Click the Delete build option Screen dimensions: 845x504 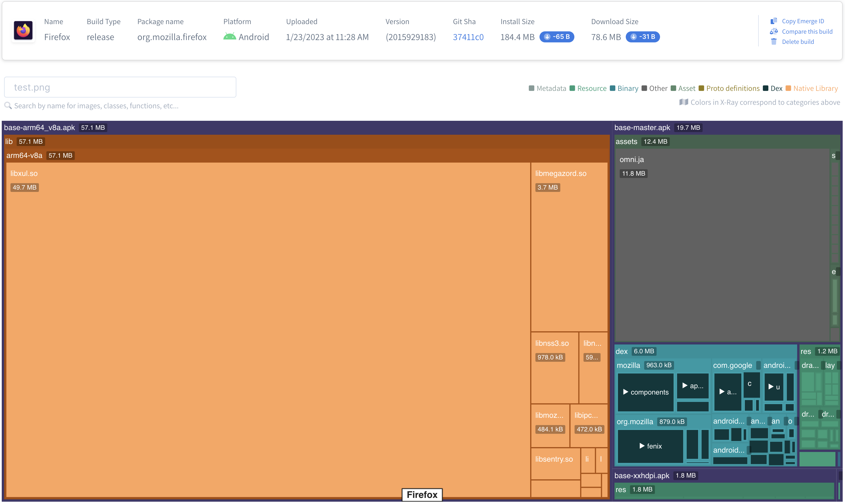click(798, 42)
